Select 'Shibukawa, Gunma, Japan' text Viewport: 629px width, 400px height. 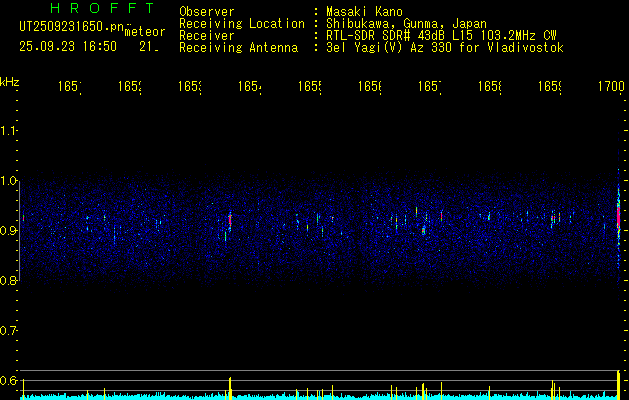[406, 24]
